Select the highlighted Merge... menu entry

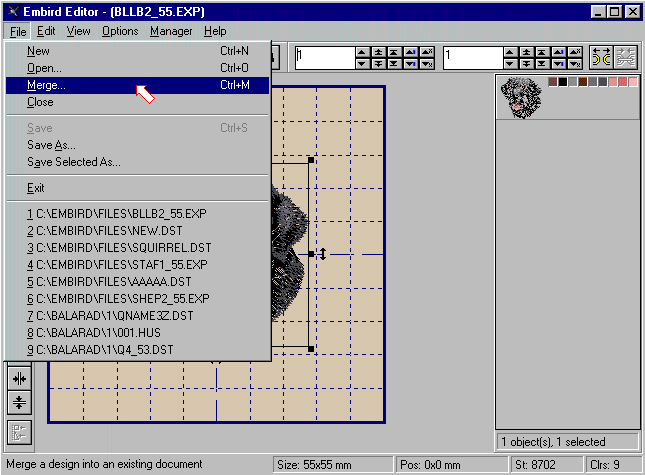click(137, 85)
